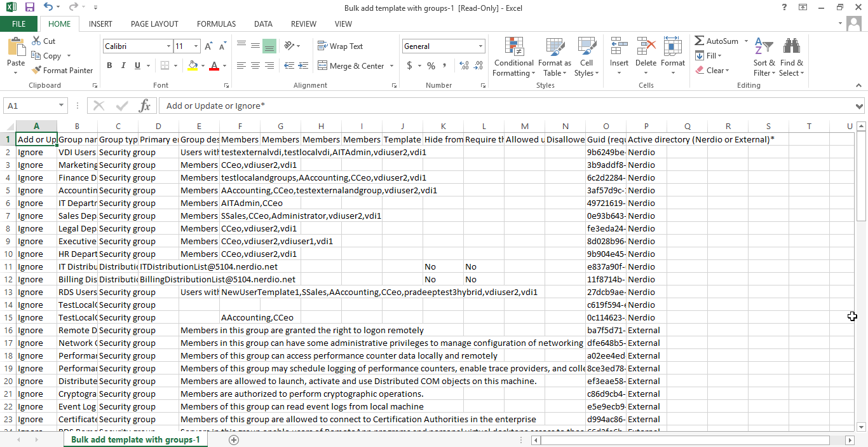Select bottom align, currently highlighted
This screenshot has width=868, height=447.
(x=269, y=46)
